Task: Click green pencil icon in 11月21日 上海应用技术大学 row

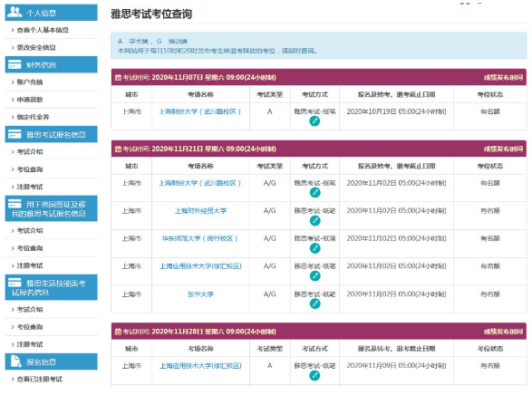Action: [314, 276]
